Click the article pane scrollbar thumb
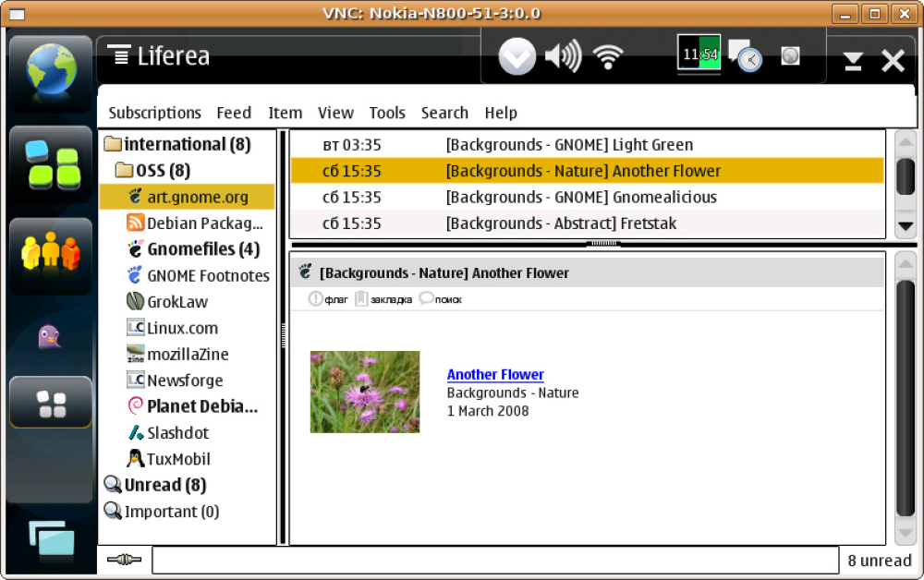 point(906,399)
